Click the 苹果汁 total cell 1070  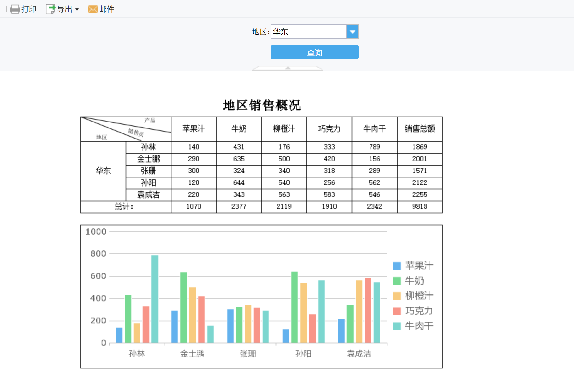194,207
